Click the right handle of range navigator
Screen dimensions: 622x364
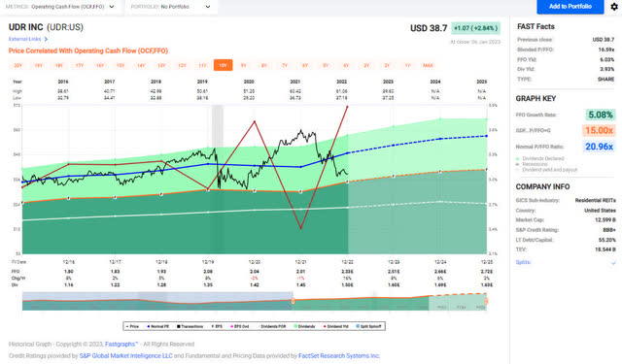[486, 302]
